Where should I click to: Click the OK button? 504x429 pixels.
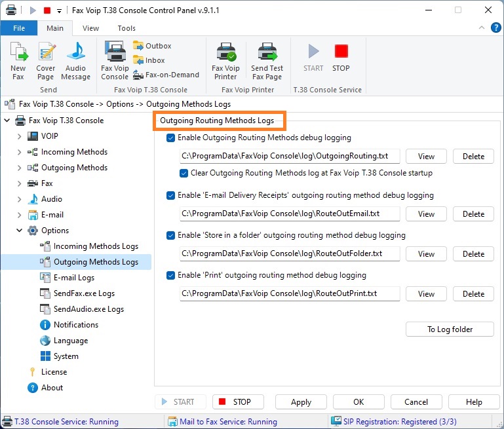[x=359, y=402]
